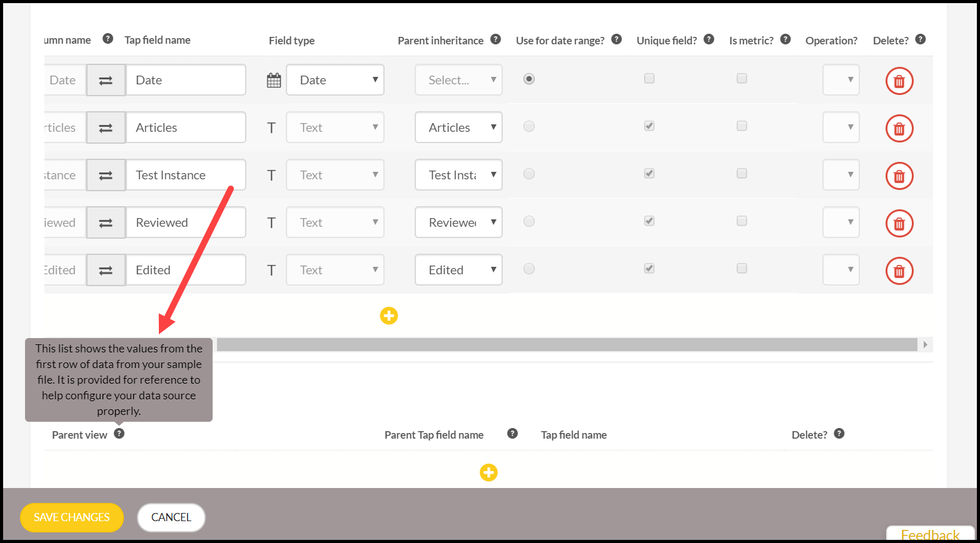Viewport: 980px width, 543px height.
Task: Delete the Reviewed field row
Action: point(899,223)
